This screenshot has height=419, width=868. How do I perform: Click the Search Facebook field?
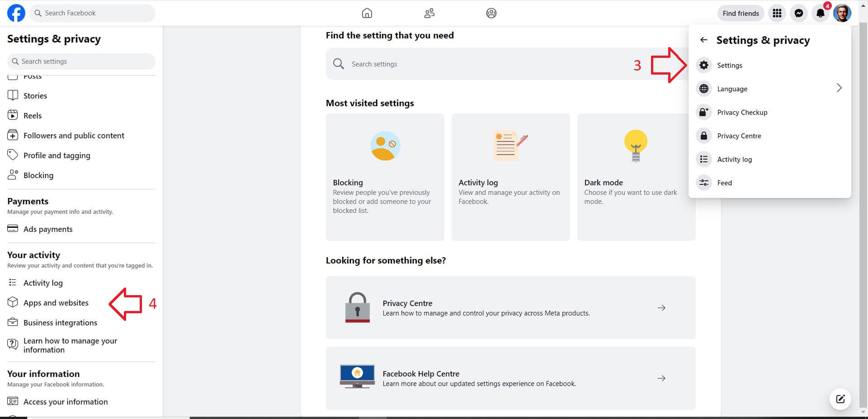point(92,13)
